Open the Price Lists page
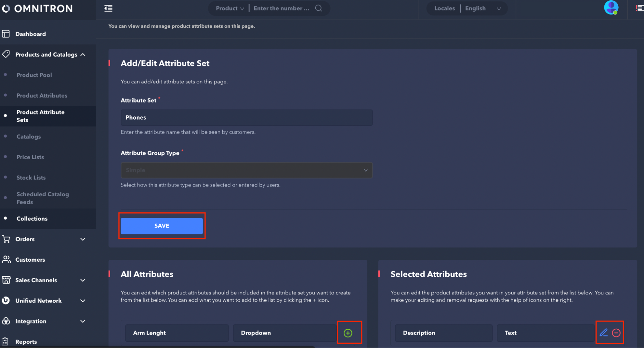The image size is (644, 348). (30, 157)
